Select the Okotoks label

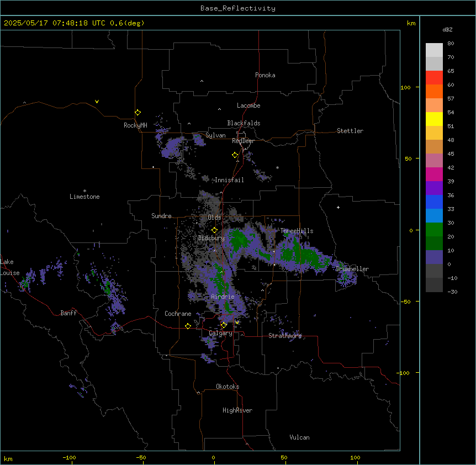pyautogui.click(x=228, y=387)
